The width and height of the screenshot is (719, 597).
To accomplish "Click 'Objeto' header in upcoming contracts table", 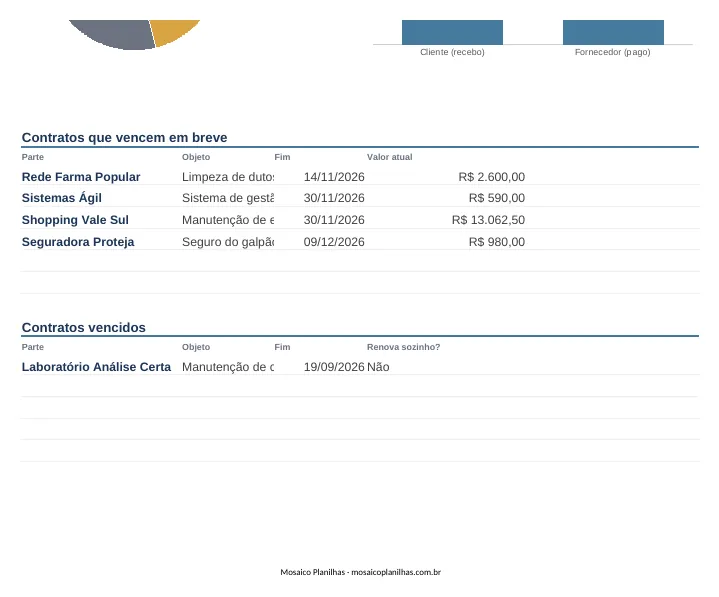I will point(196,157).
